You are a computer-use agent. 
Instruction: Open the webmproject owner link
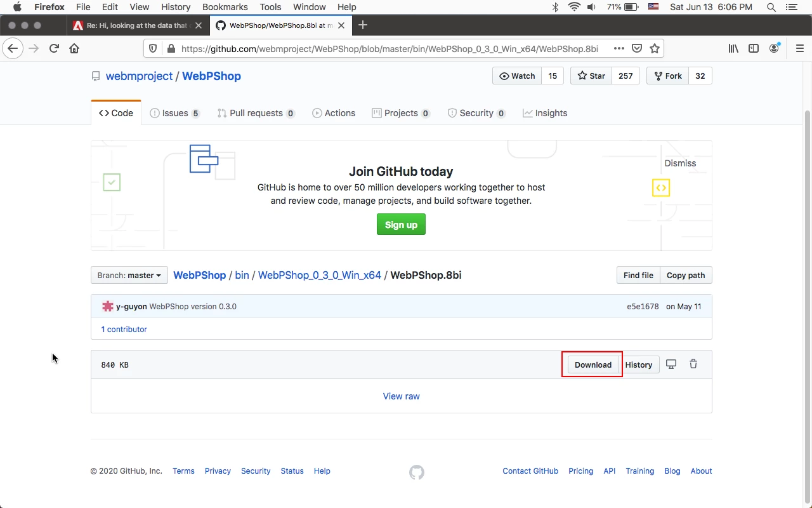[x=139, y=76]
